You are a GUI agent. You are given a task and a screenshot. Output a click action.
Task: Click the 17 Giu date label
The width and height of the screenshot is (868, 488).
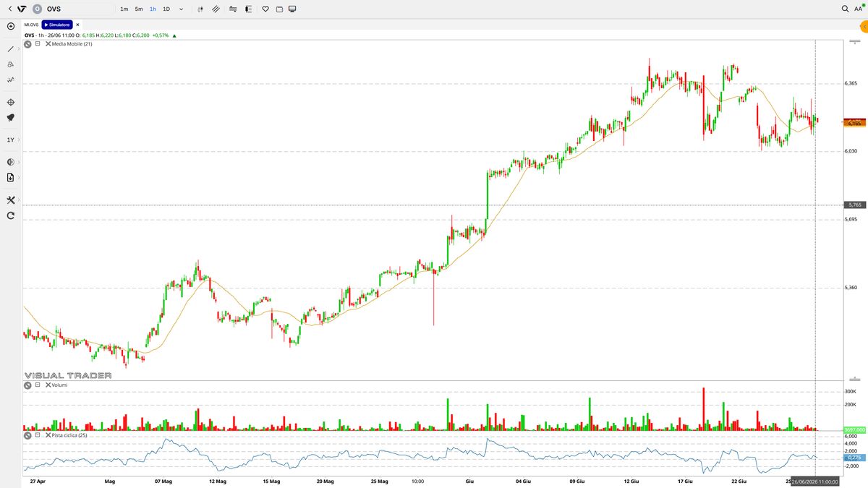pos(685,481)
